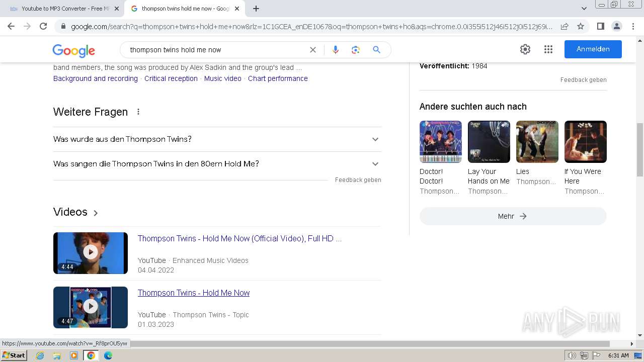Start voice search with microphone icon

coord(336,50)
